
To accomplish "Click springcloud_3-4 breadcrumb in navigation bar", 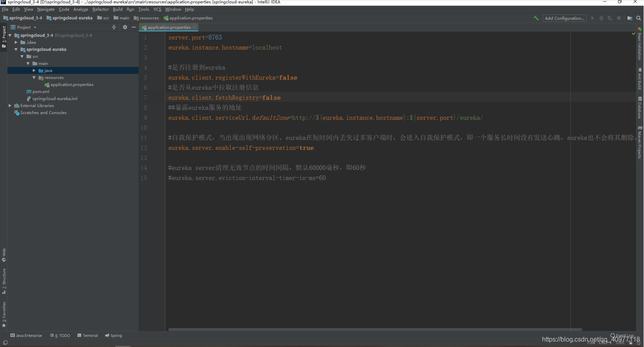I will click(22, 18).
